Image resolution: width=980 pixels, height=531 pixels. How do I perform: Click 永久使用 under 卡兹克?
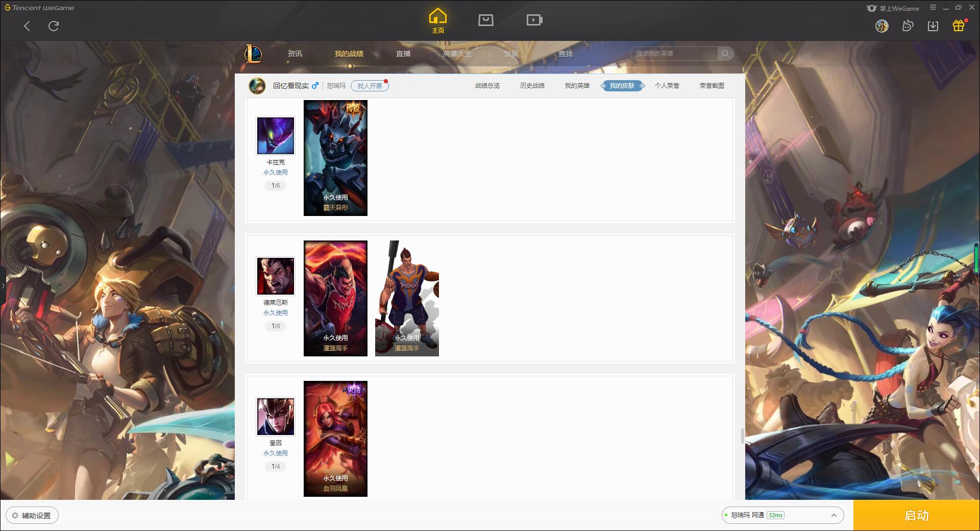276,173
